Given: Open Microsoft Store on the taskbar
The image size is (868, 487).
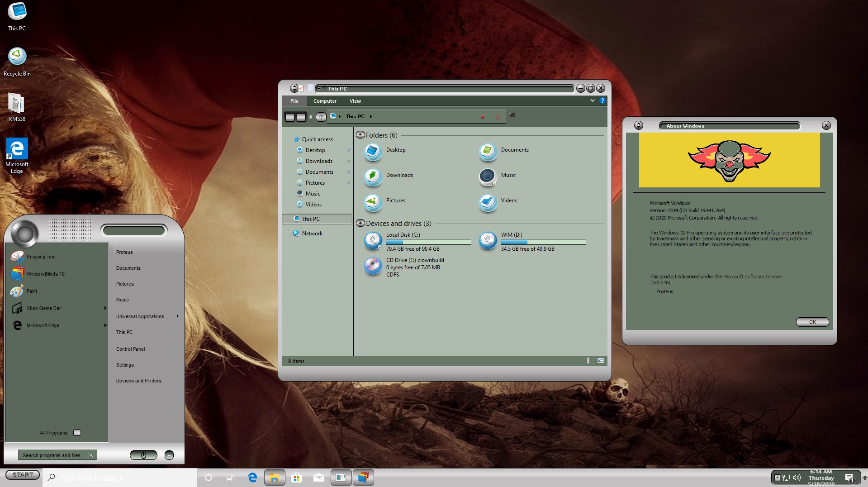Looking at the screenshot, I should pos(297,477).
